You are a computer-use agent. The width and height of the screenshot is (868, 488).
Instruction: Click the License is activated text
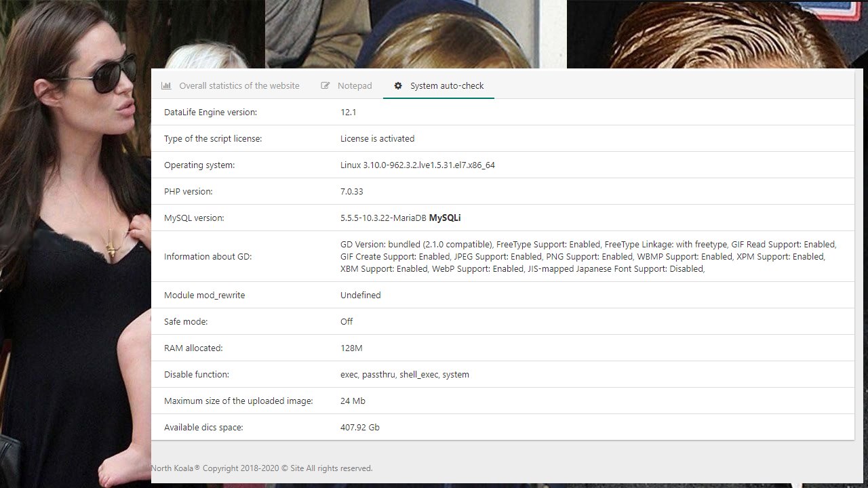click(x=377, y=139)
